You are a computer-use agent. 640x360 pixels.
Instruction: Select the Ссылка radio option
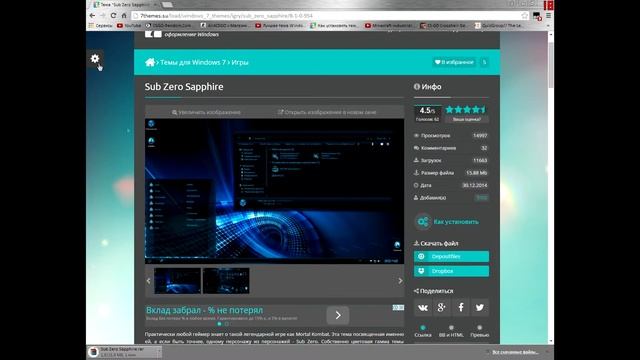tap(423, 327)
